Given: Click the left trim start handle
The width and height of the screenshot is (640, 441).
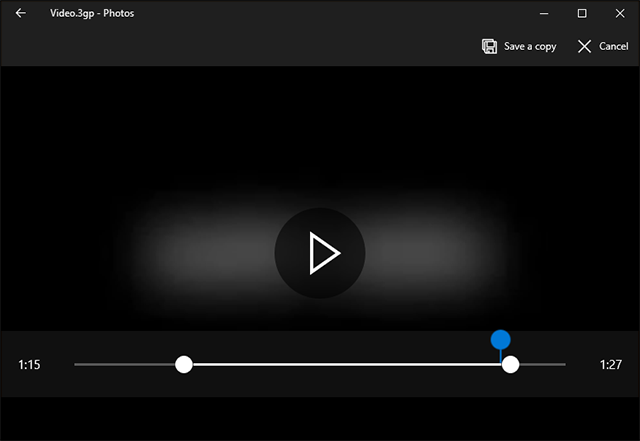Looking at the screenshot, I should (184, 364).
